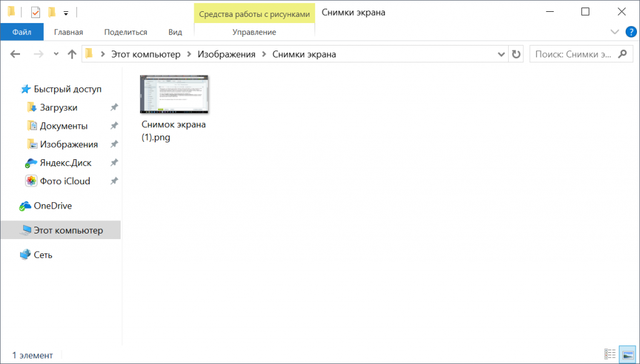640x364 pixels.
Task: Click the New folder quick access icon
Action: 51,12
